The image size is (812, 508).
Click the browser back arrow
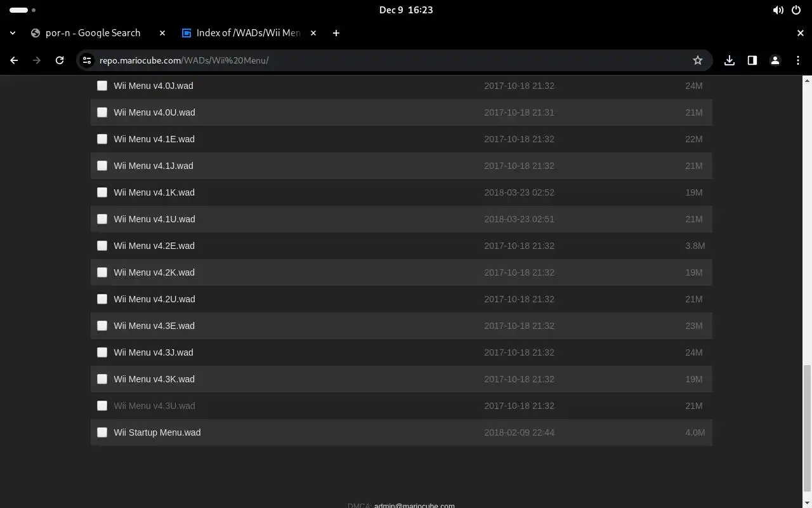14,60
